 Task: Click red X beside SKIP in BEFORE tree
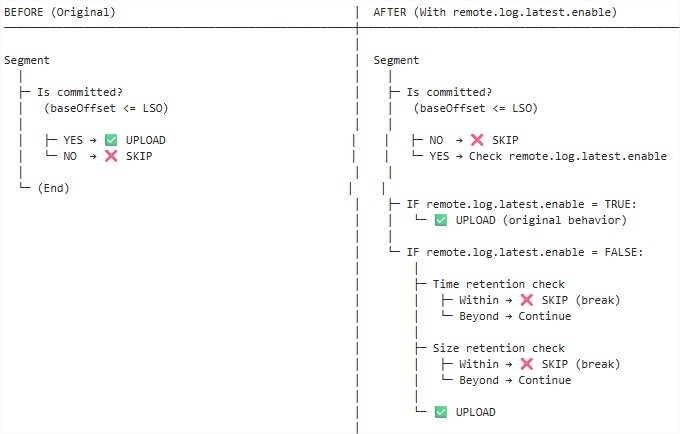tap(111, 156)
